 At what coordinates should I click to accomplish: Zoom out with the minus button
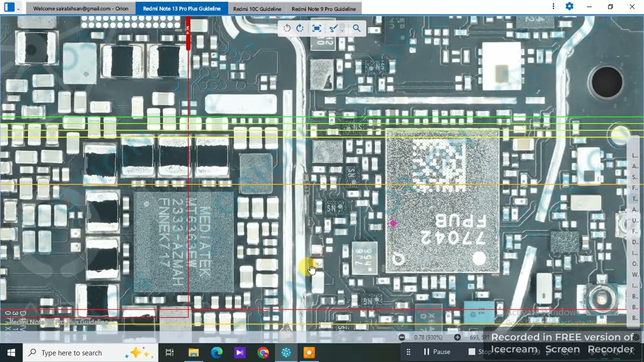click(x=401, y=337)
